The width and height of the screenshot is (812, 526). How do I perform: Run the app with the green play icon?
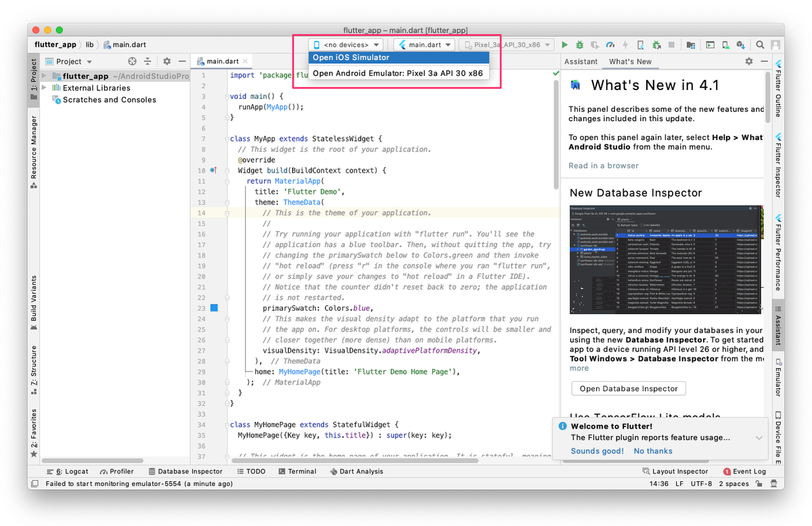[x=565, y=45]
